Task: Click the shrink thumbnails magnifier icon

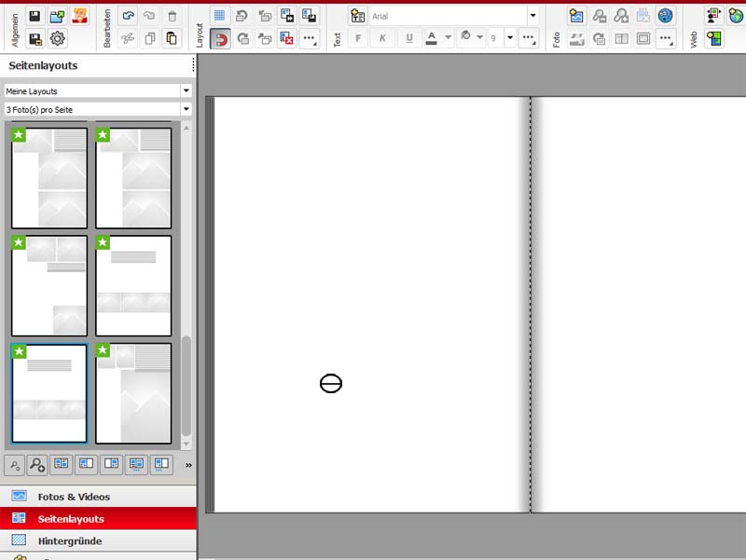Action: click(15, 464)
